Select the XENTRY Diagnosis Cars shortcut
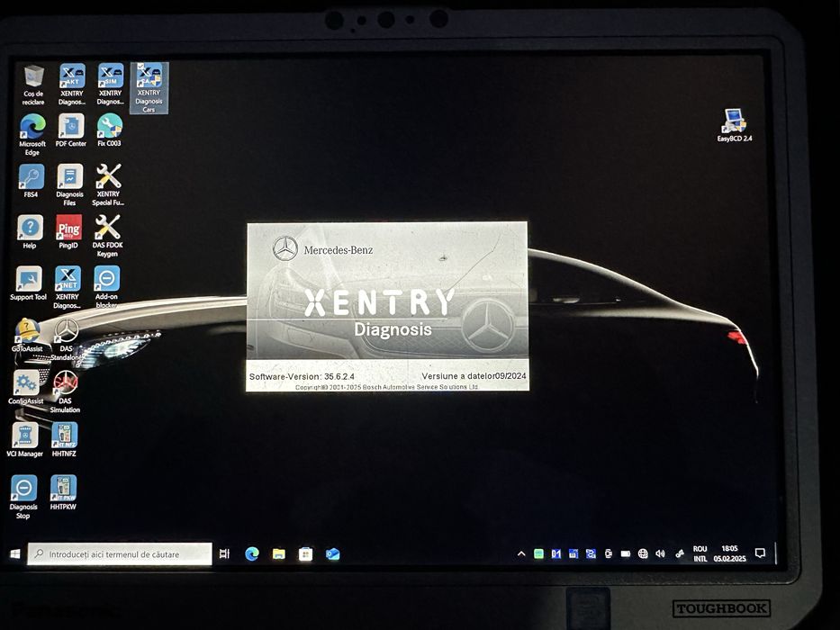Viewport: 840px width, 630px height. pyautogui.click(x=149, y=88)
